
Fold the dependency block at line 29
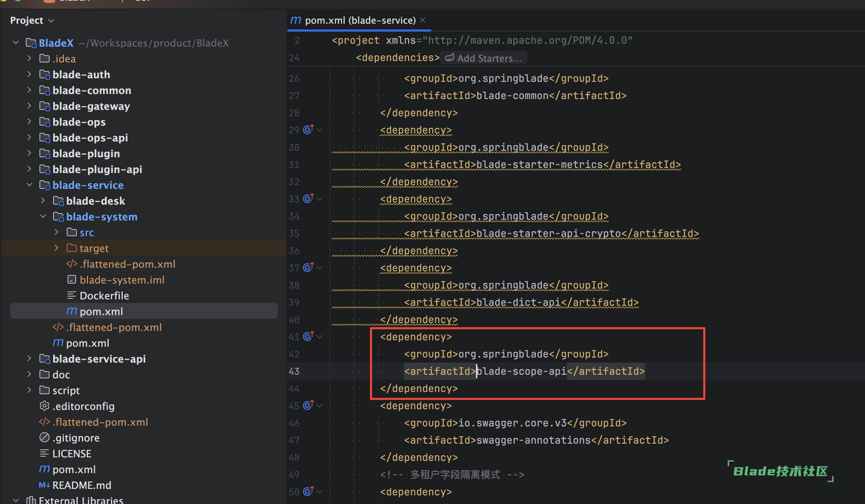pos(319,130)
